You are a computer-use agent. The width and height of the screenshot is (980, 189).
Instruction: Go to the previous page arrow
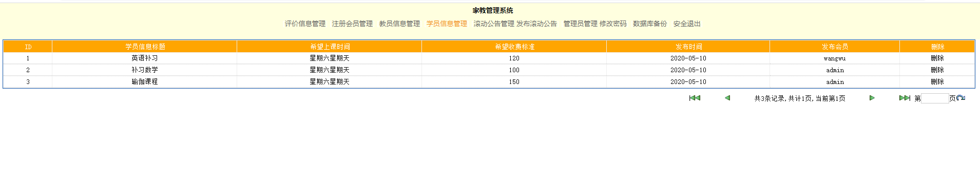tap(727, 98)
